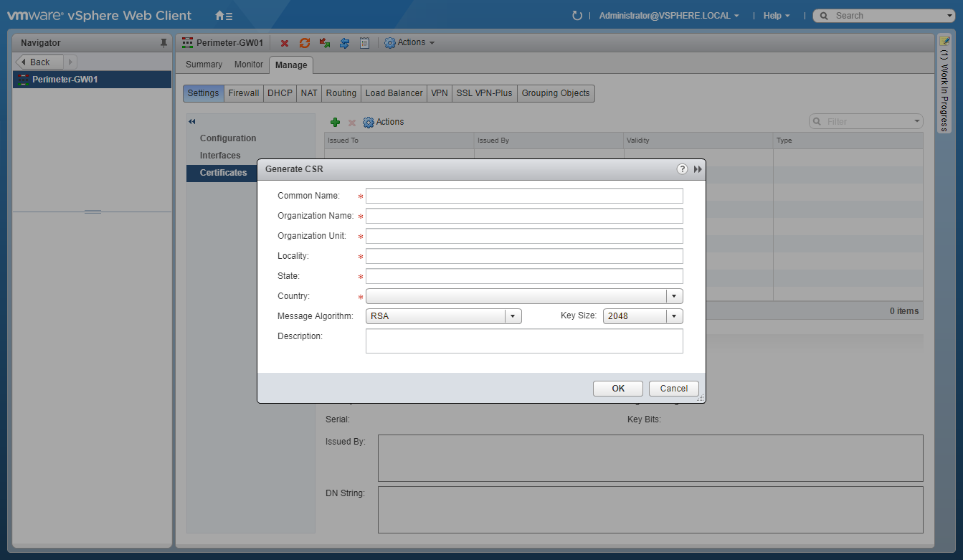Open the Country dropdown list
Screen dimensions: 963x560
click(674, 296)
